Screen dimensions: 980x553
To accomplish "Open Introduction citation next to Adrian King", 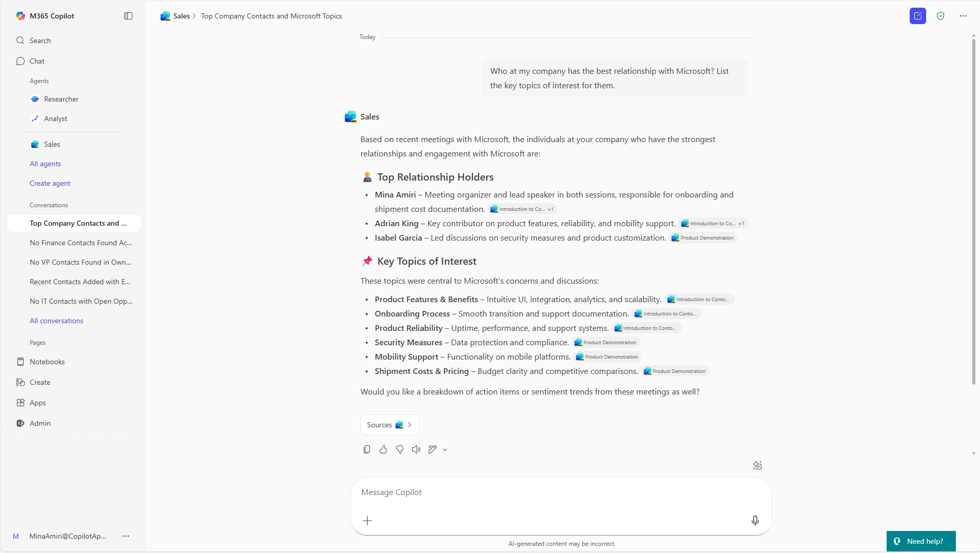I will [713, 224].
